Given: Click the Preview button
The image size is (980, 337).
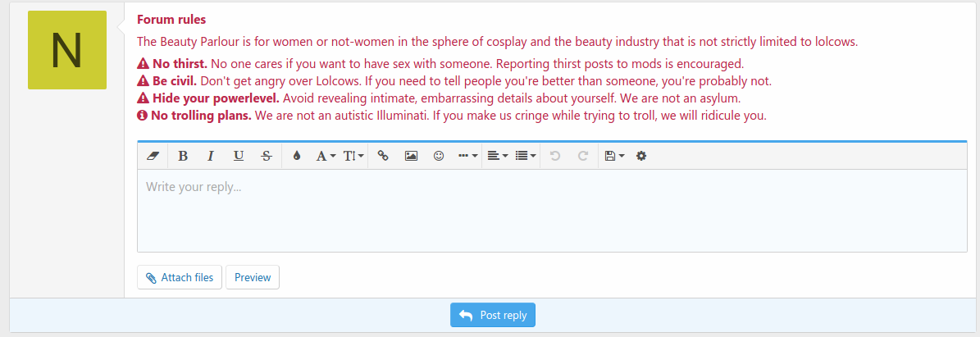Looking at the screenshot, I should coord(253,278).
